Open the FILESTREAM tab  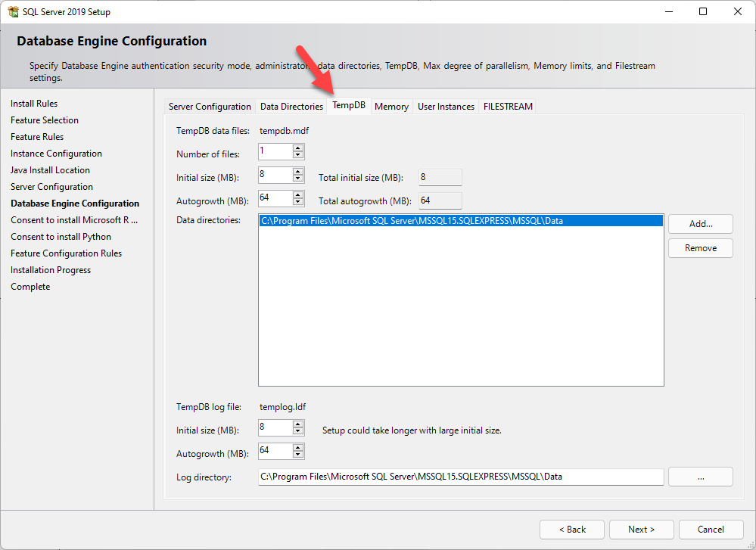(509, 107)
